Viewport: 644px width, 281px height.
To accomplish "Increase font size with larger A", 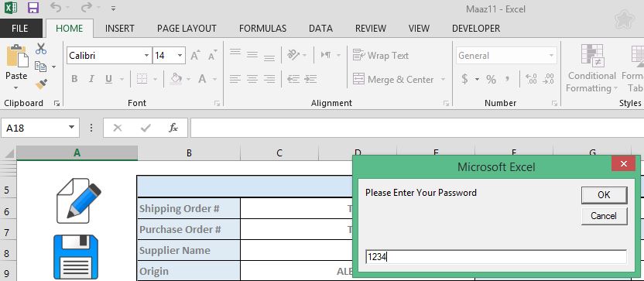I will coord(195,55).
